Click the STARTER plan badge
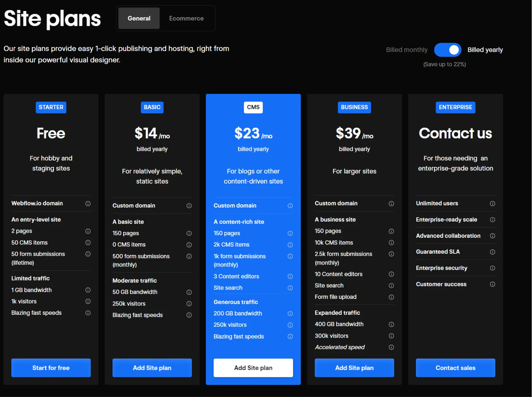Screen dimensions: 532x397 pos(51,107)
